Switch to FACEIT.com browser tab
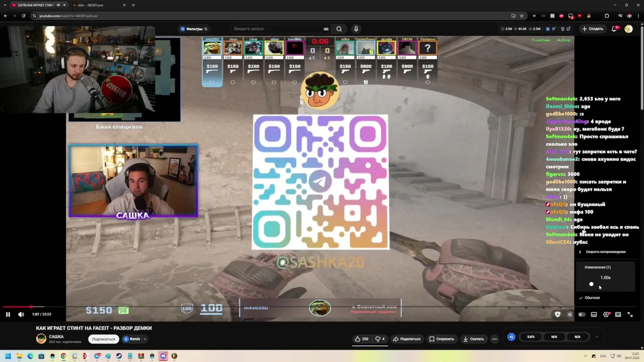This screenshot has width=644, height=362. [100, 5]
